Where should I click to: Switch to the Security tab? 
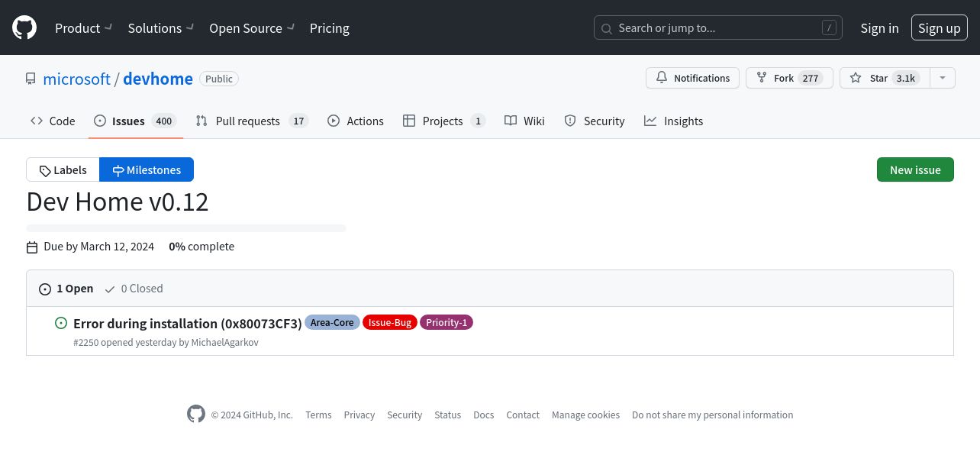pyautogui.click(x=595, y=121)
